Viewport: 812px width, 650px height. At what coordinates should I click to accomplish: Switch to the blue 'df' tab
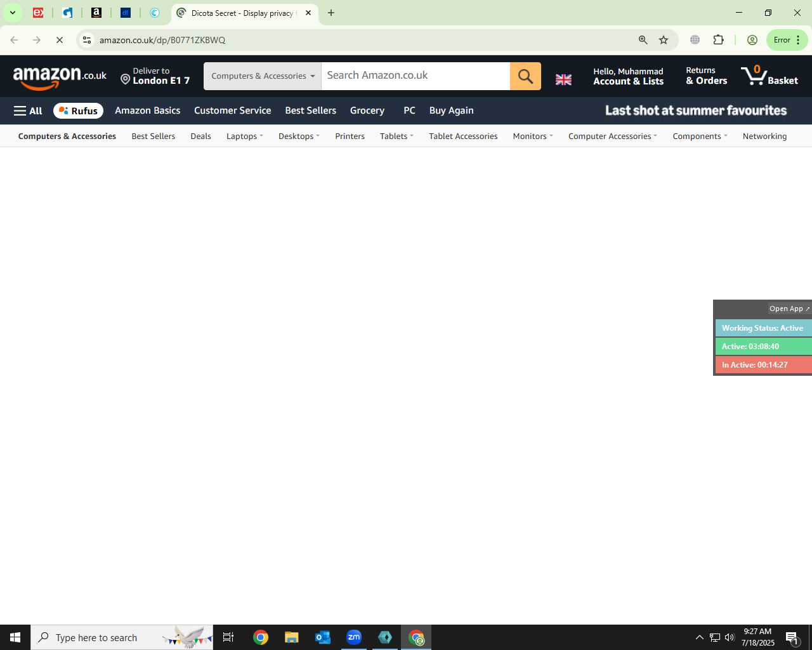pos(126,13)
